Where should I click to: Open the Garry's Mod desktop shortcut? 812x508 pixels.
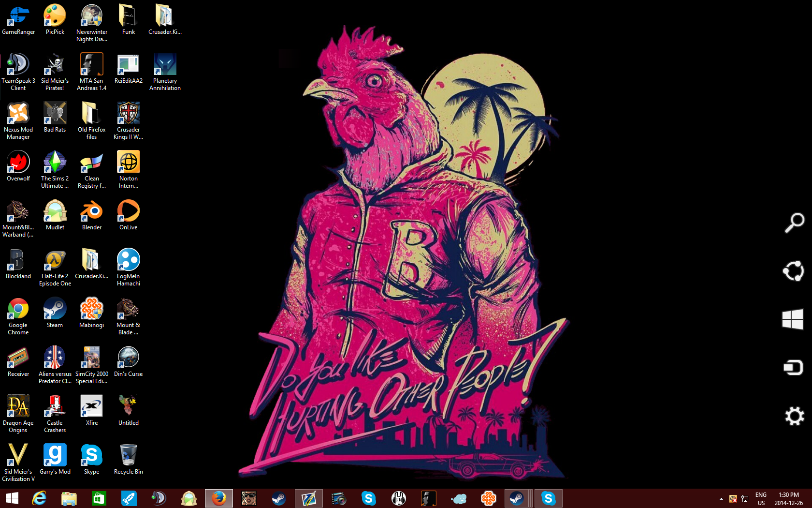point(55,460)
